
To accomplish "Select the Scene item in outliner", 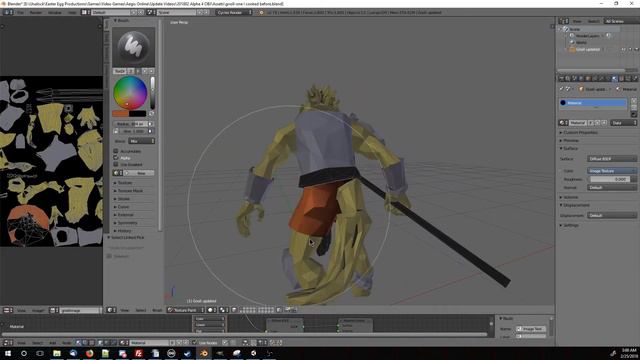I will tap(575, 29).
